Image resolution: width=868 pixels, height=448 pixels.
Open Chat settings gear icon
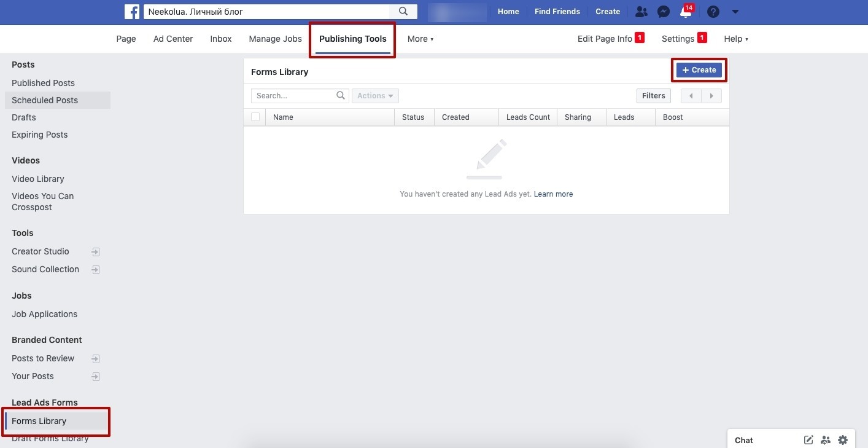point(843,440)
